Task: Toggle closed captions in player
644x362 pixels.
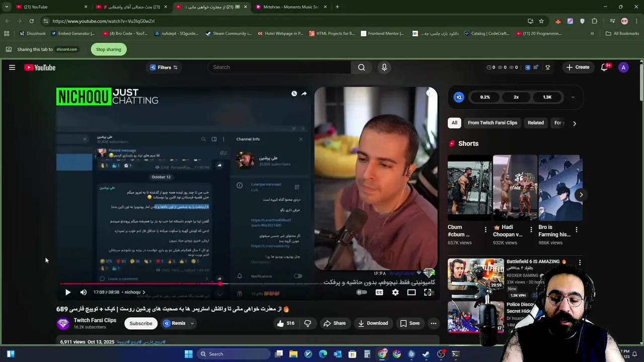Action: [x=379, y=292]
